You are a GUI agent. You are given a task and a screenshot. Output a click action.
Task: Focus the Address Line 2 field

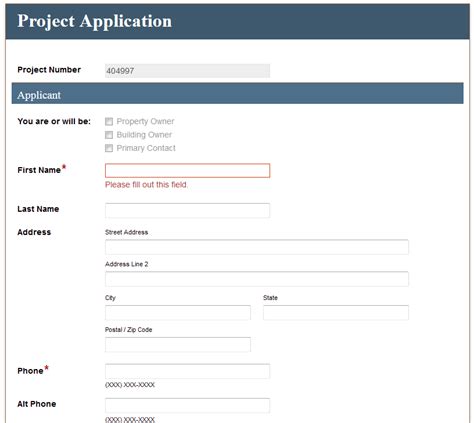click(257, 279)
